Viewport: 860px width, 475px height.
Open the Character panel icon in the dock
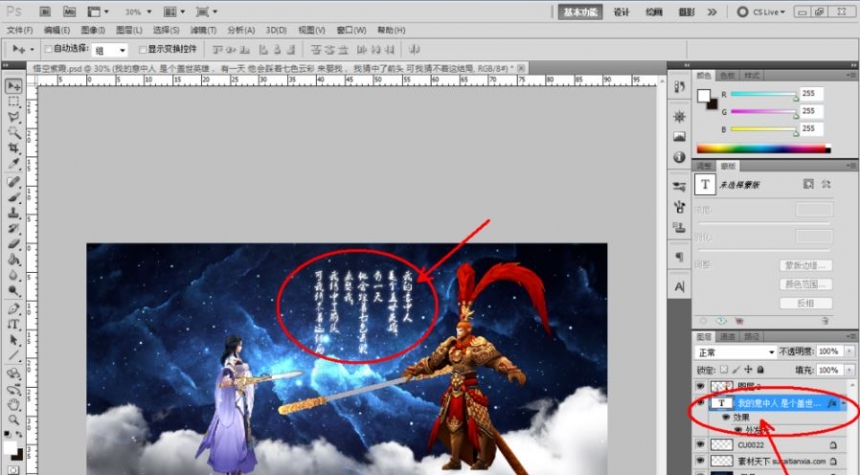[x=680, y=286]
